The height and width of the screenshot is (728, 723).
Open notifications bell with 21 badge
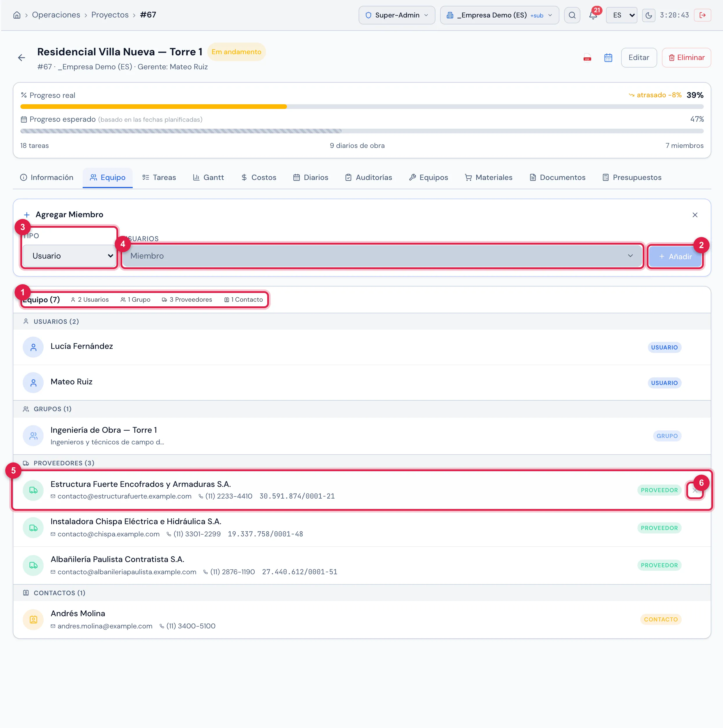593,15
